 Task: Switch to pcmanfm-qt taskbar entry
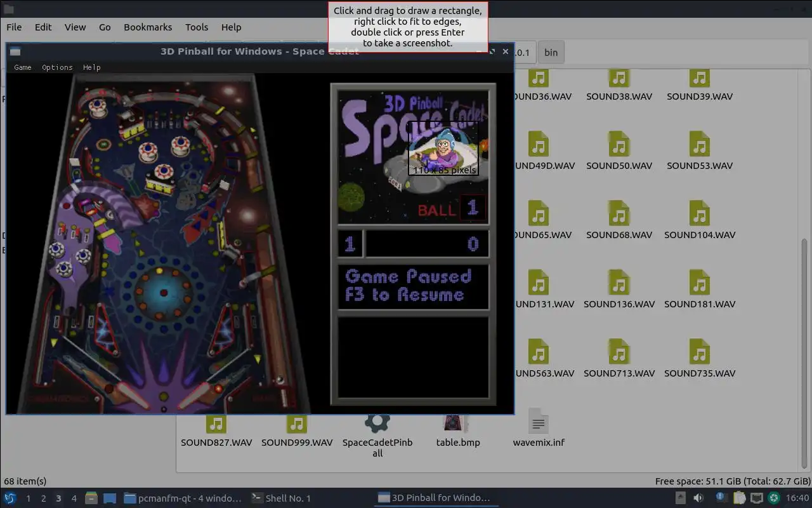[x=183, y=498]
